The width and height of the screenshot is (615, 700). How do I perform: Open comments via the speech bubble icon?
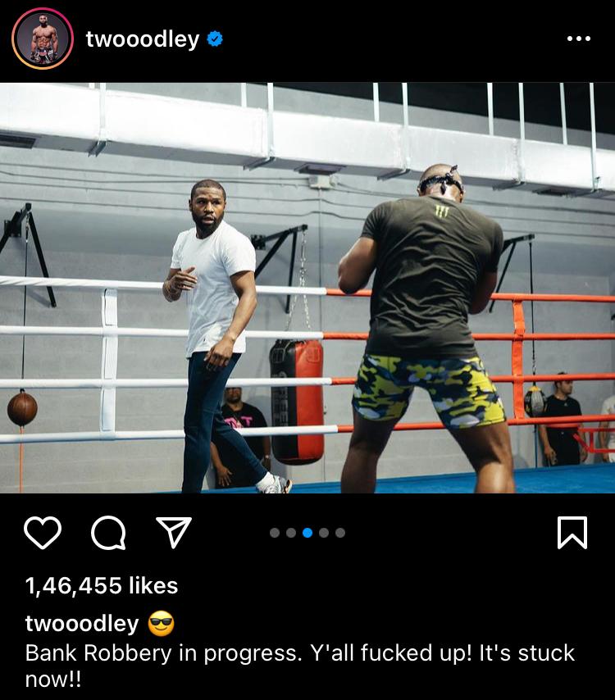coord(108,533)
